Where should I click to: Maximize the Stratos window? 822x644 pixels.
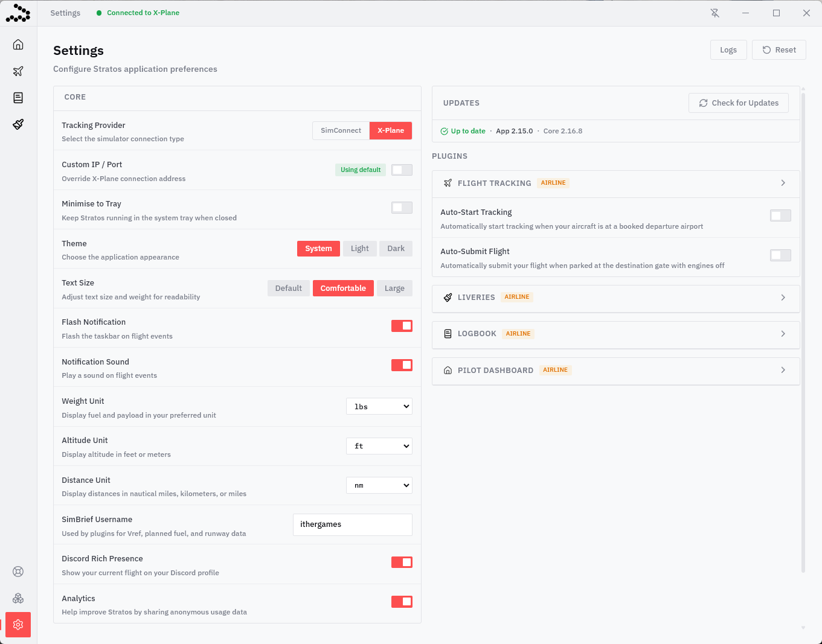(x=776, y=13)
